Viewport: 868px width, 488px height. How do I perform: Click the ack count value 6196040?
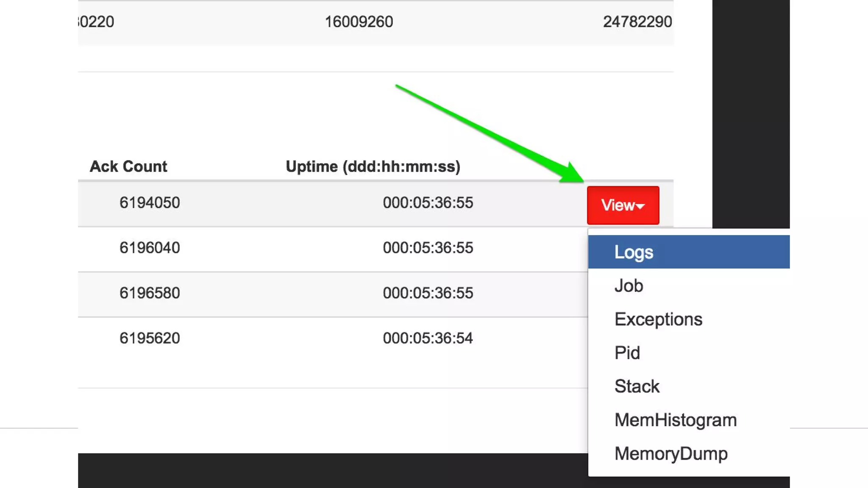pyautogui.click(x=150, y=247)
